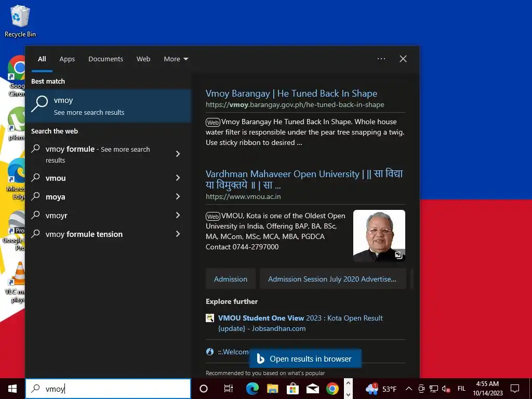532x399 pixels.
Task: Expand the vmou suggestion arrow
Action: point(178,178)
